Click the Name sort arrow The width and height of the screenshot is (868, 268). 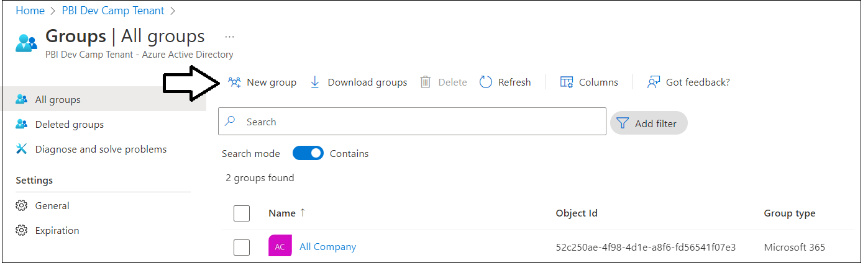coord(303,213)
